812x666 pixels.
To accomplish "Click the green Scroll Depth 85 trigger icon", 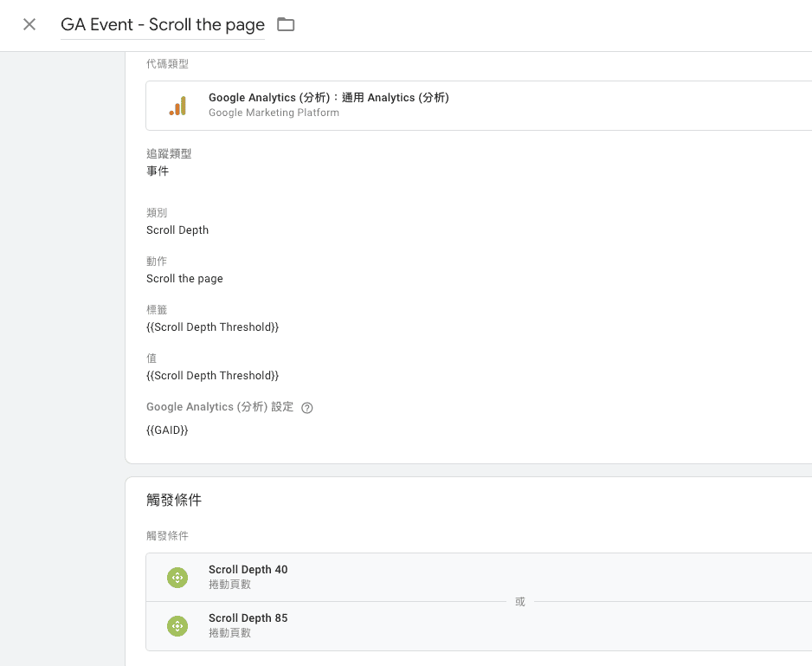I will [177, 626].
